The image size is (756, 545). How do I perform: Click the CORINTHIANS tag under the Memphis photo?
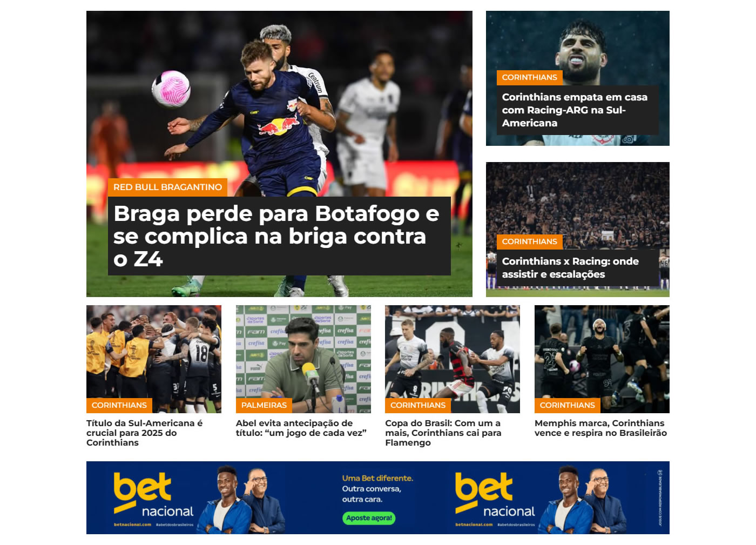coord(567,405)
